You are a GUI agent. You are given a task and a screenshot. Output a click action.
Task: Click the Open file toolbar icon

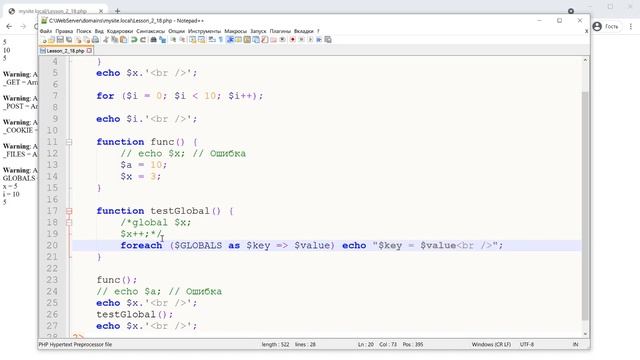coord(51,40)
